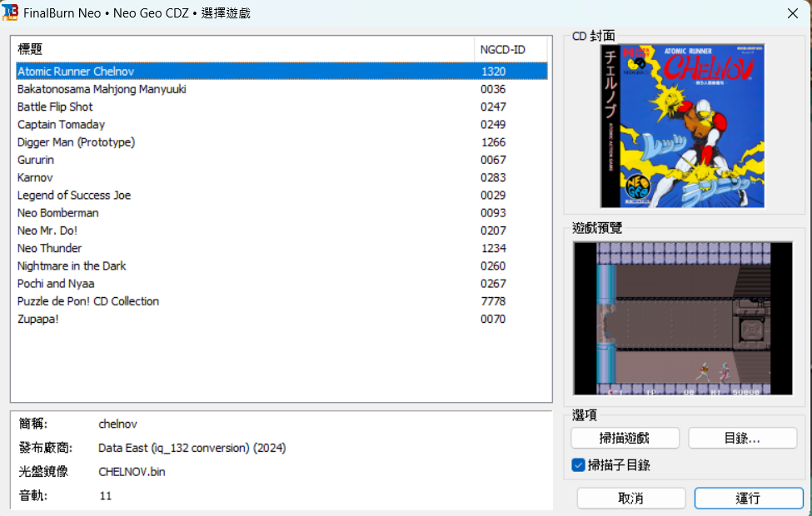Viewport: 812px width, 516px height.
Task: Click NGCD-ID value 0283
Action: tap(493, 177)
